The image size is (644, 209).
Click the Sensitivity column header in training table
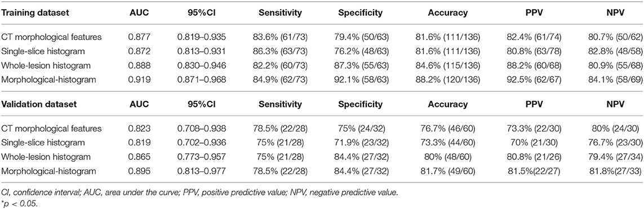click(x=280, y=13)
